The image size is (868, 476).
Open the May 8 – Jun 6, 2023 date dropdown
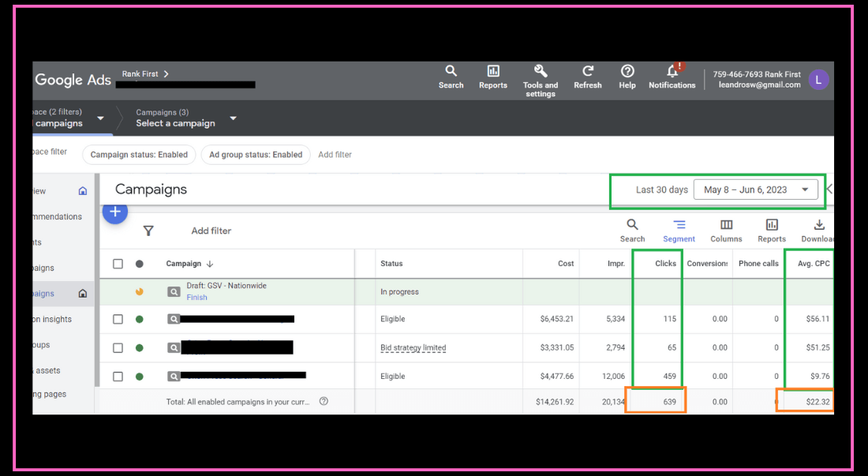pos(755,190)
